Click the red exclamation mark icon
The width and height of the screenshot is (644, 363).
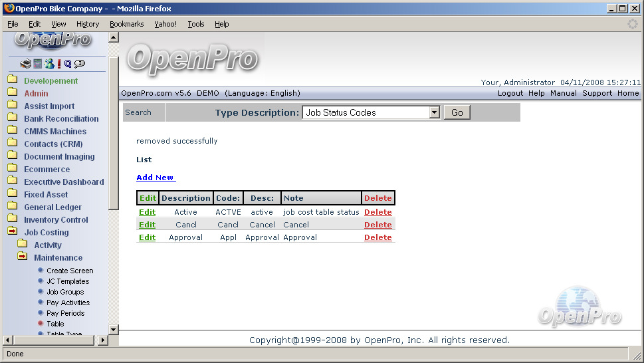click(58, 64)
